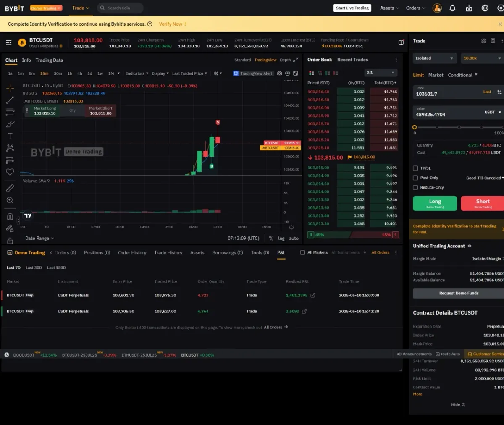Select the Market order tab
This screenshot has width=504, height=425.
coord(436,75)
